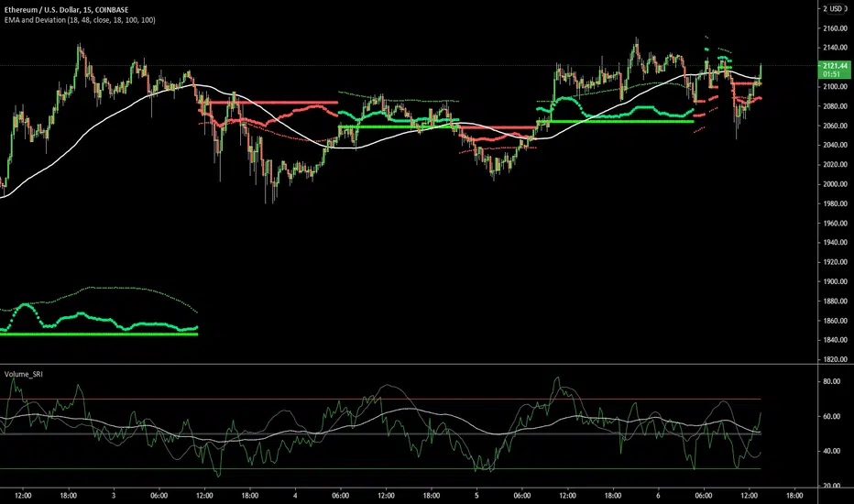
Task: Select the EMA and Deviation indicator legend
Action: pyautogui.click(x=80, y=20)
